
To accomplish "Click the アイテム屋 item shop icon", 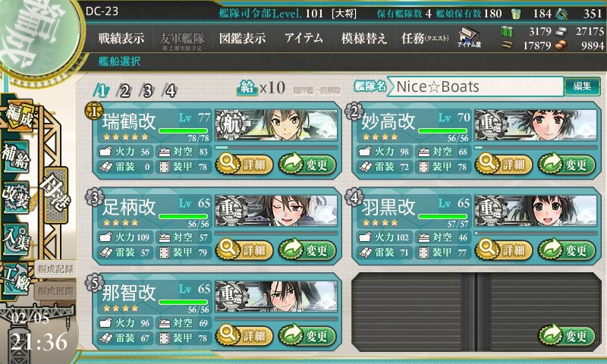I will tap(469, 37).
